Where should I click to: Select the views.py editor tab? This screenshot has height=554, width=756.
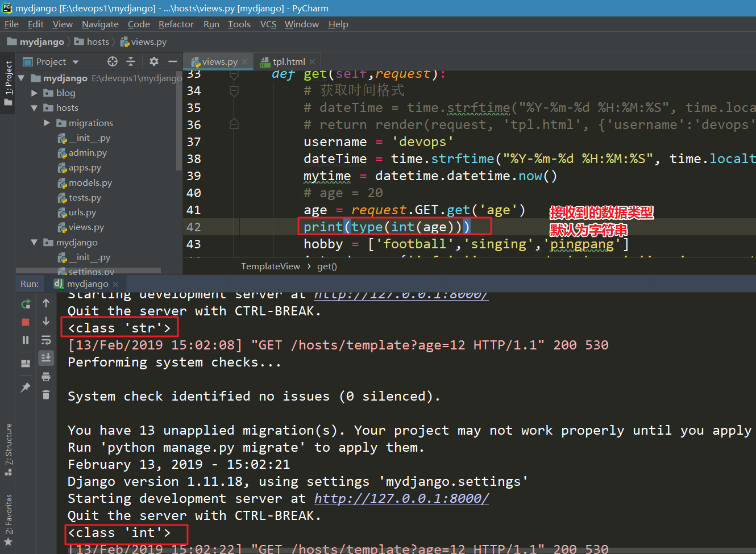219,61
